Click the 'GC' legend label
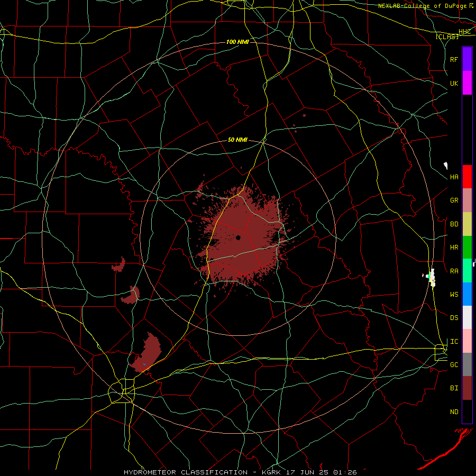Image resolution: width=476 pixels, height=476 pixels. point(454,365)
